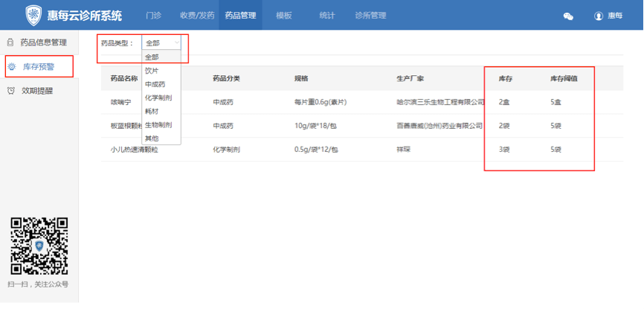
Task: Open the WeChat icon in header
Action: click(568, 16)
